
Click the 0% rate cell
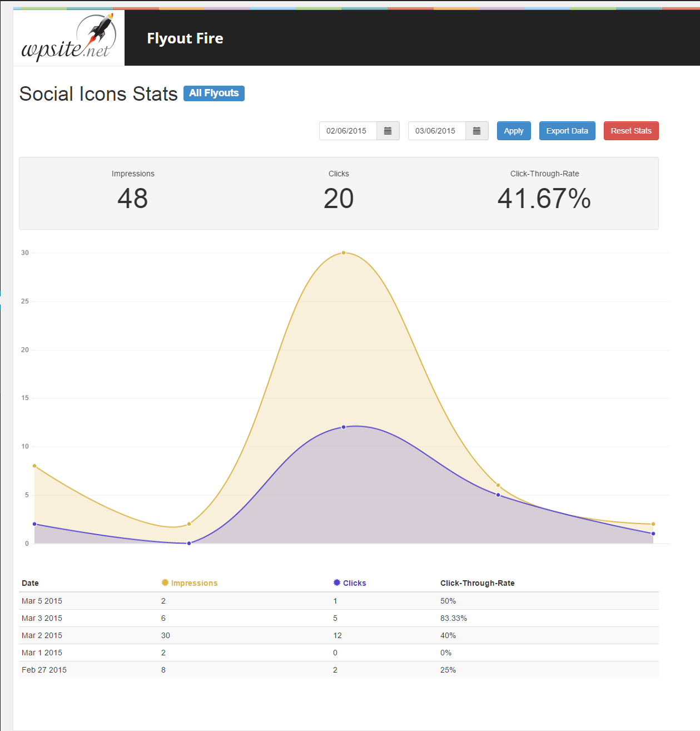coord(446,653)
